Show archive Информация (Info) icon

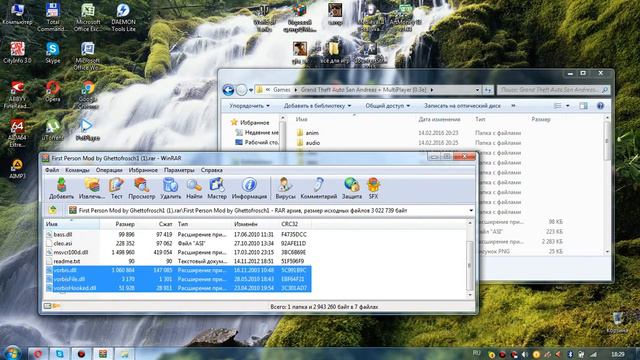(249, 188)
